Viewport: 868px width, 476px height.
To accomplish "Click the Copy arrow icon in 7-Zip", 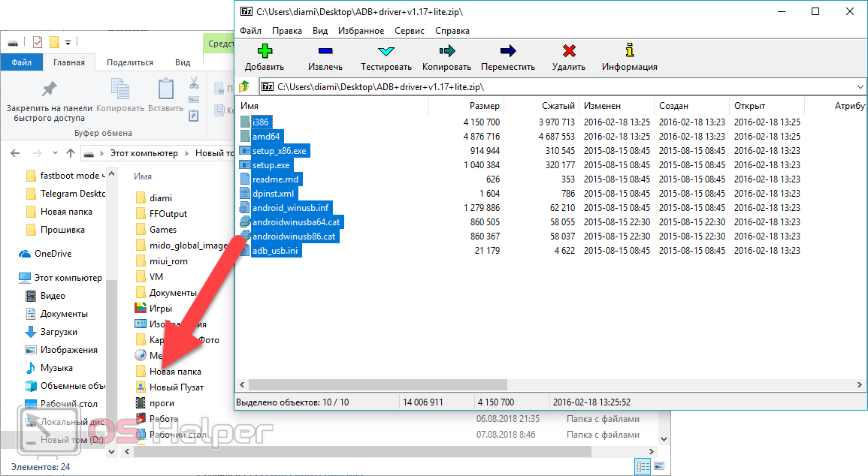I will point(447,51).
